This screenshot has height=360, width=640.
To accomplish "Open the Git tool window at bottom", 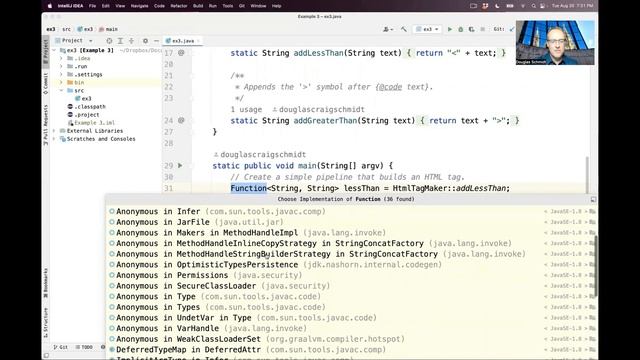I will click(x=61, y=347).
